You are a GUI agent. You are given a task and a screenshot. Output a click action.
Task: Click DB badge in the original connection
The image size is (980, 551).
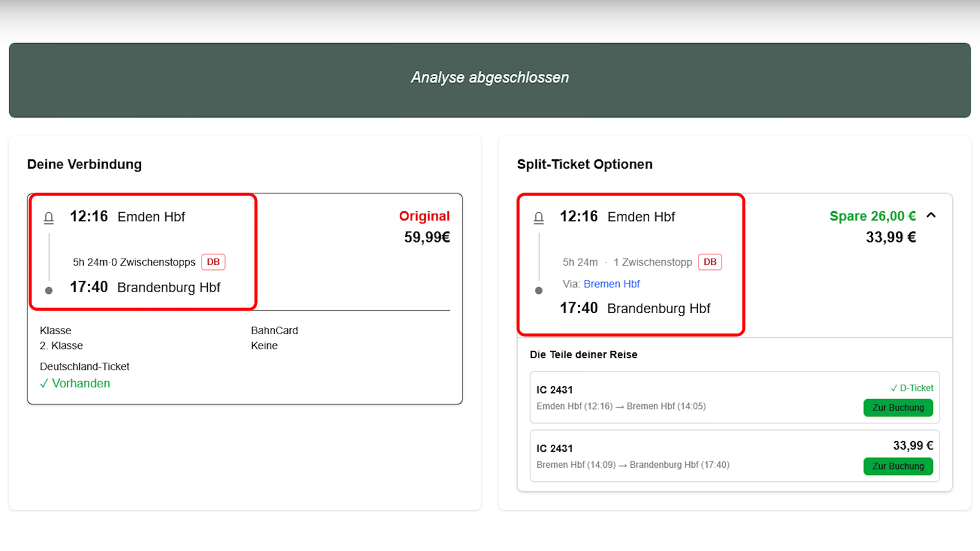pyautogui.click(x=213, y=262)
